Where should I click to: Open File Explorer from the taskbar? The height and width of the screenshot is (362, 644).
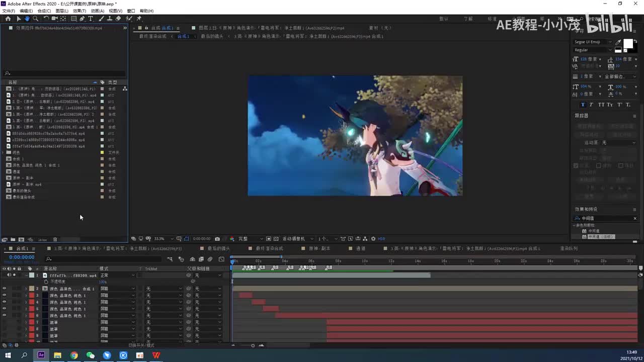coord(58,355)
